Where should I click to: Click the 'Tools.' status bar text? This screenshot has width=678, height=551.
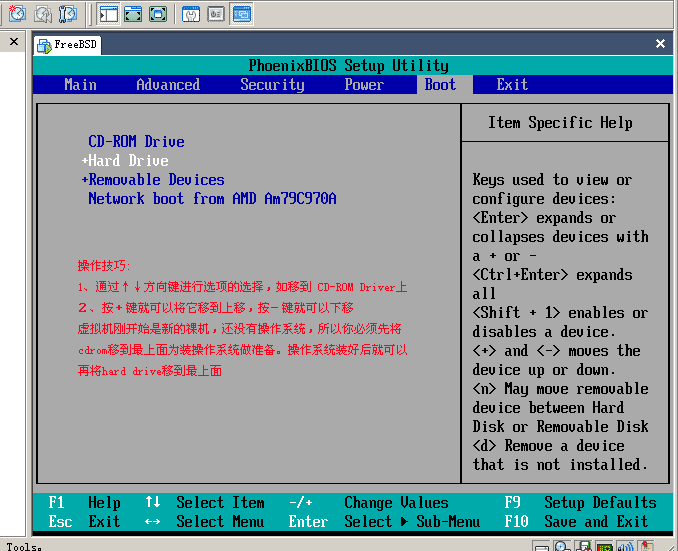click(x=24, y=547)
